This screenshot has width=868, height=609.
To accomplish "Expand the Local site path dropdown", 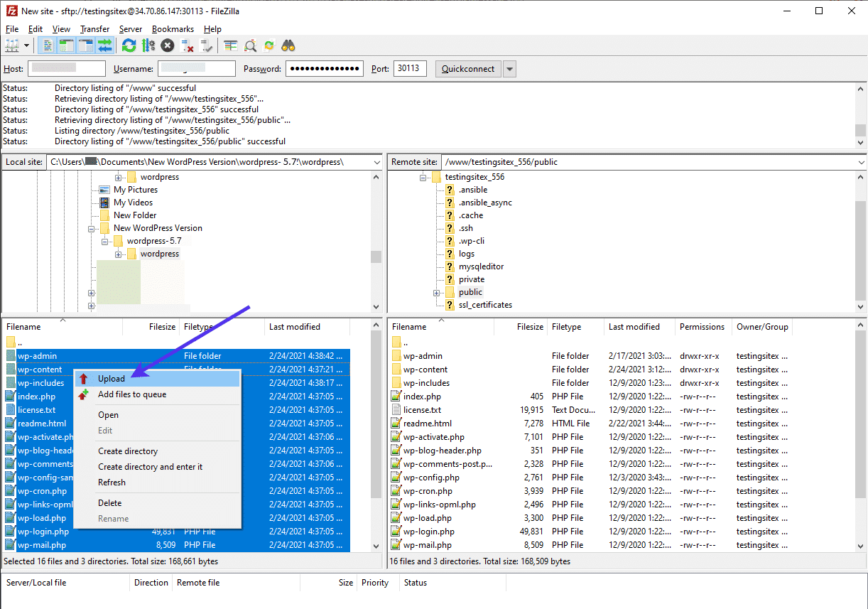I will click(376, 162).
